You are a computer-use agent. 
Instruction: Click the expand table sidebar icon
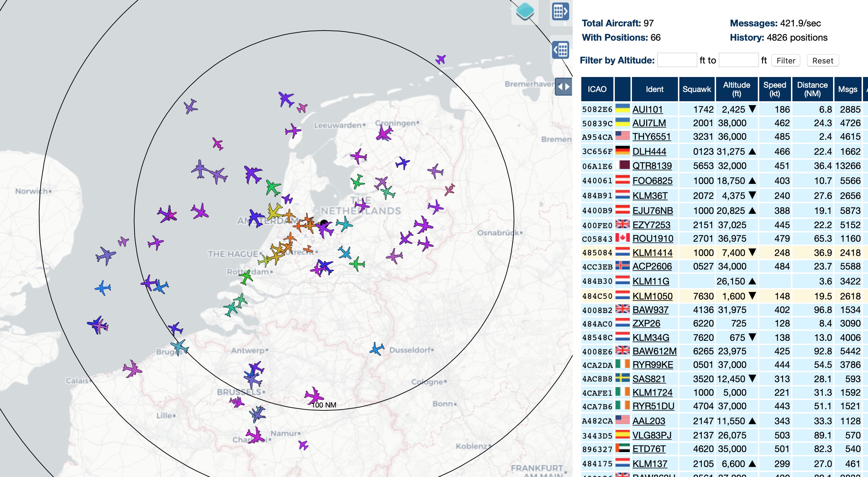pyautogui.click(x=560, y=50)
